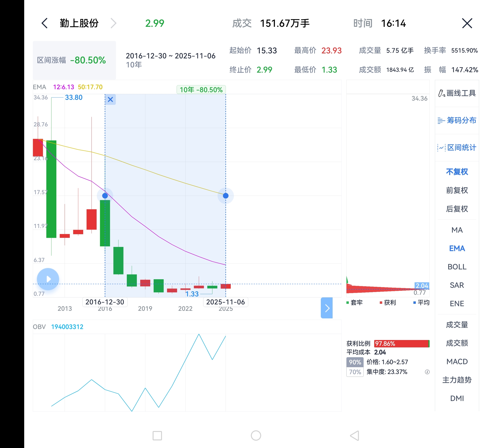Select 前复权 price adjustment mode
488x448 pixels.
point(457,190)
